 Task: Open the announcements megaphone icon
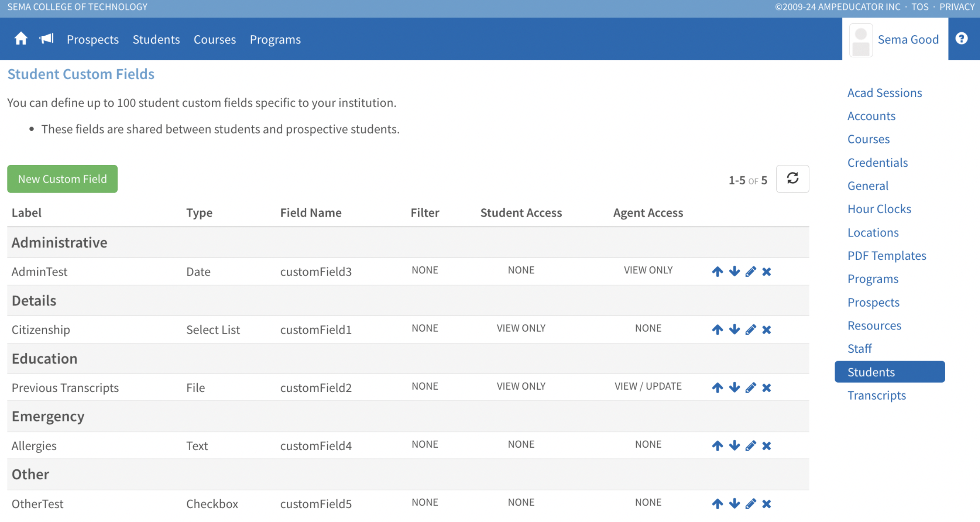click(46, 39)
